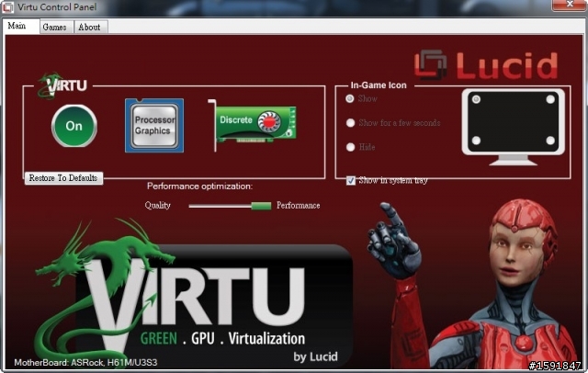Pick bottom-left icon position on monitor
Screen dimensions: 588x373
[x=476, y=141]
